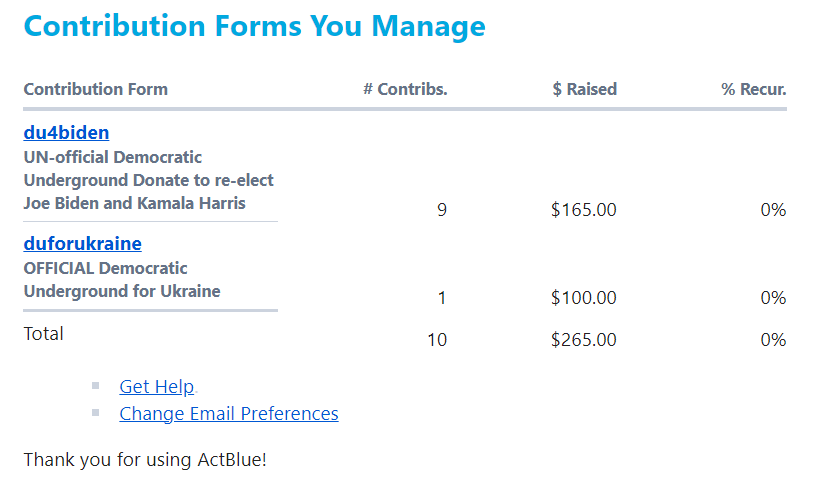Click the Get Help link
This screenshot has width=820, height=482.
(156, 386)
